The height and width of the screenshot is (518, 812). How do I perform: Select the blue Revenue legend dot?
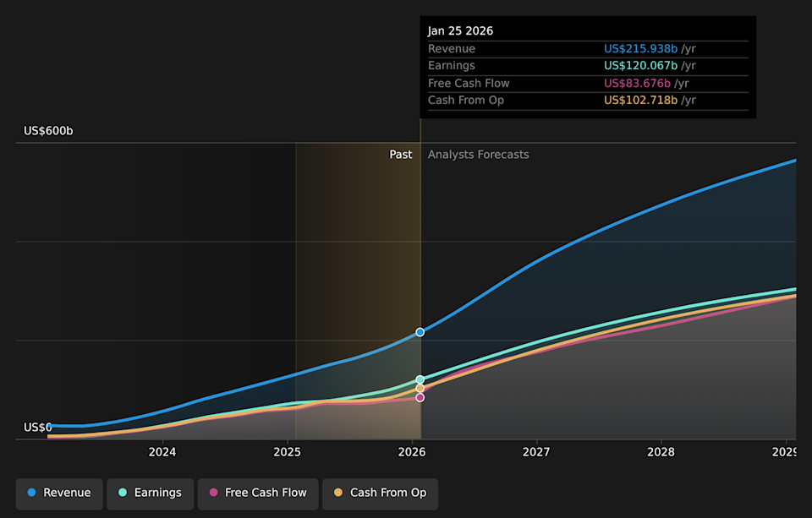click(30, 493)
